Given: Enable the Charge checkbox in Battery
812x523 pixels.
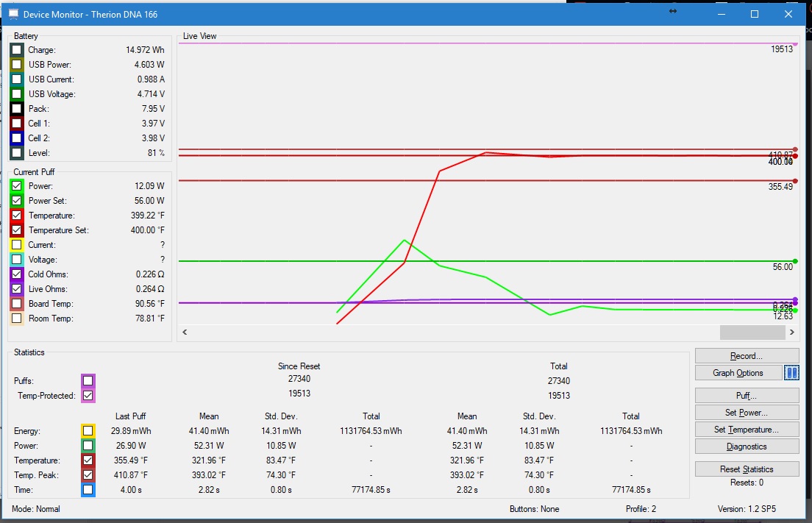Looking at the screenshot, I should (x=17, y=50).
